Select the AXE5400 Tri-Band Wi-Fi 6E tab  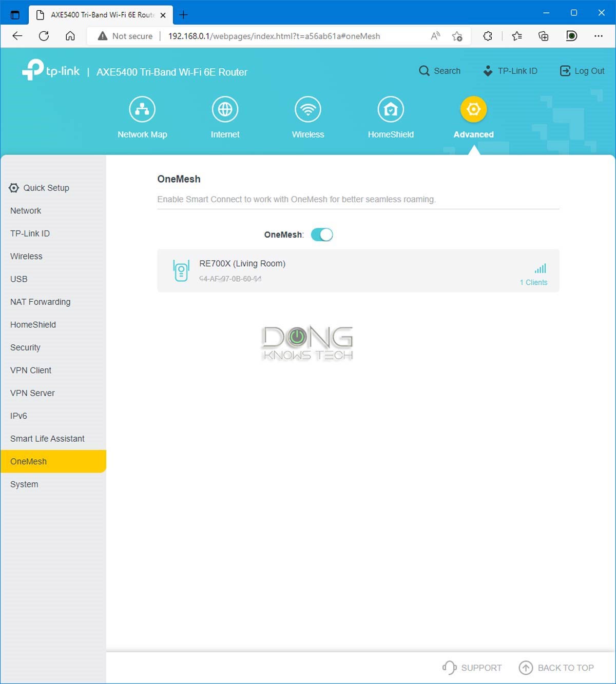click(x=101, y=15)
